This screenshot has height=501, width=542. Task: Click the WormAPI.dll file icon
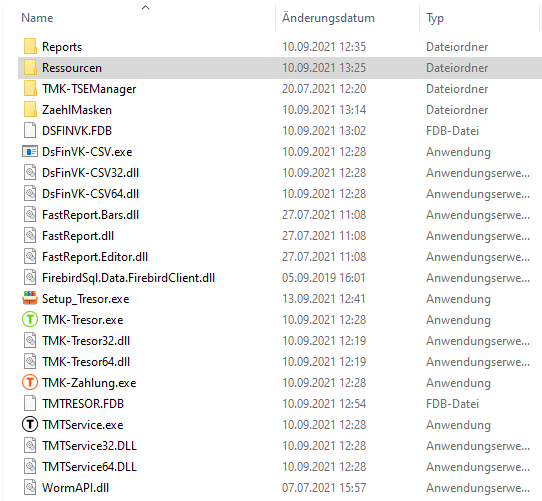tap(30, 488)
